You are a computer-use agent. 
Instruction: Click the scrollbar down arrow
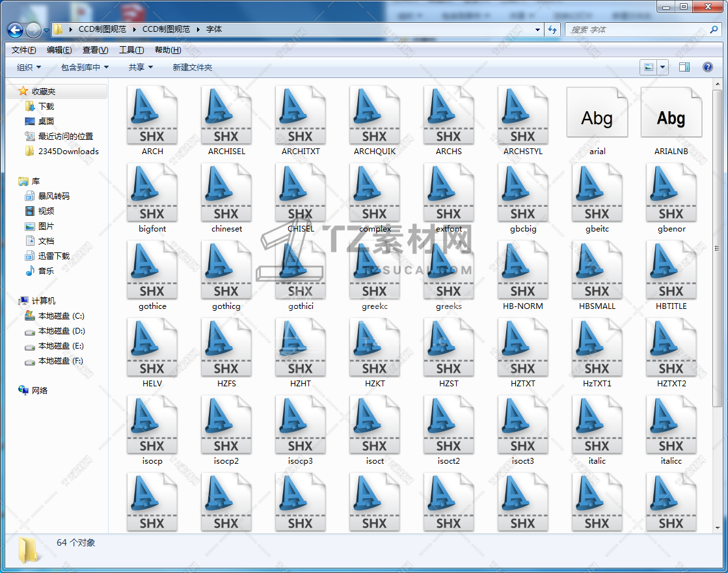(x=718, y=528)
